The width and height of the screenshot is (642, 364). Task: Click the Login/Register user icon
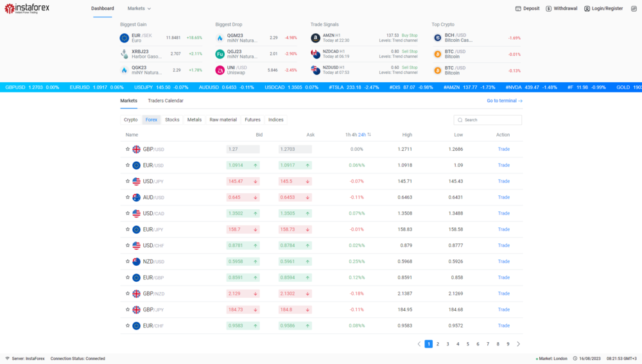click(x=587, y=9)
